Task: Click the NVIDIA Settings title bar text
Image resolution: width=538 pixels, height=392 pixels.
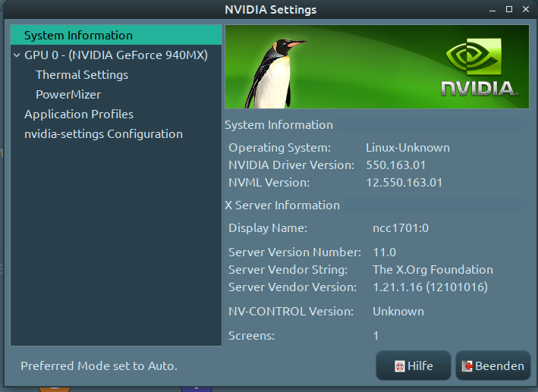Action: (270, 10)
